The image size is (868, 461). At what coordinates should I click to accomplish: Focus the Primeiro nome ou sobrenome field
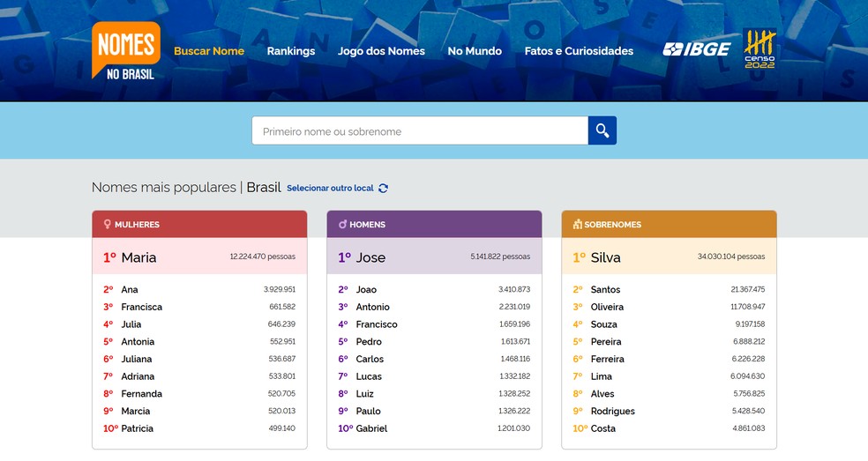(420, 131)
